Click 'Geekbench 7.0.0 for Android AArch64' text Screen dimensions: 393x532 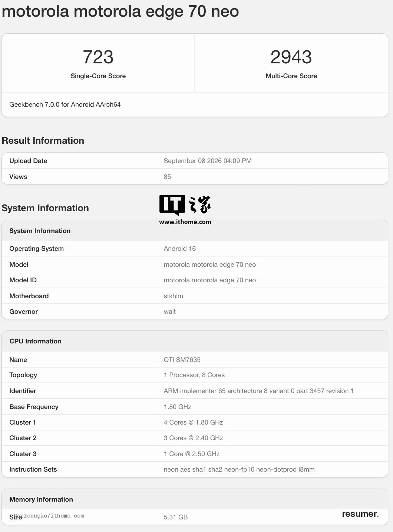pos(65,104)
